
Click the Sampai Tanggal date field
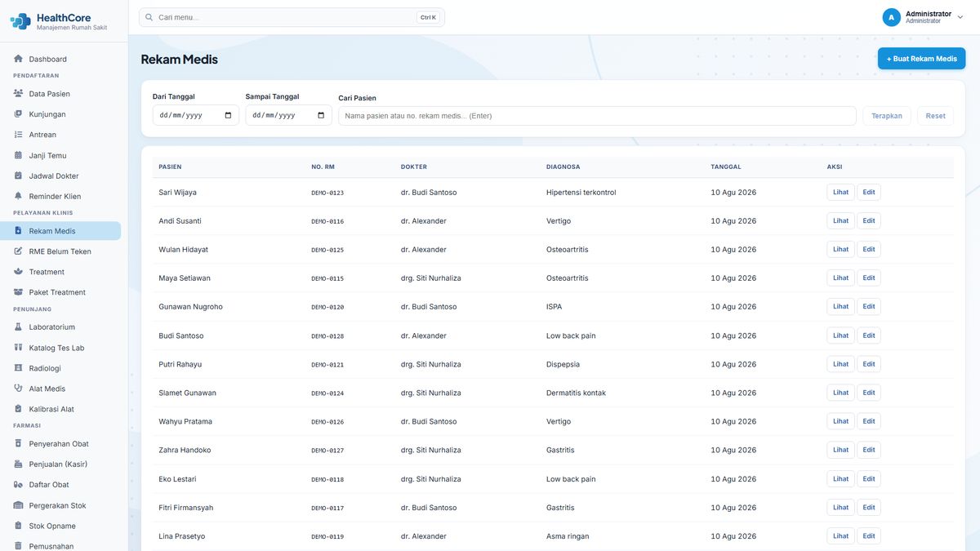(x=289, y=115)
